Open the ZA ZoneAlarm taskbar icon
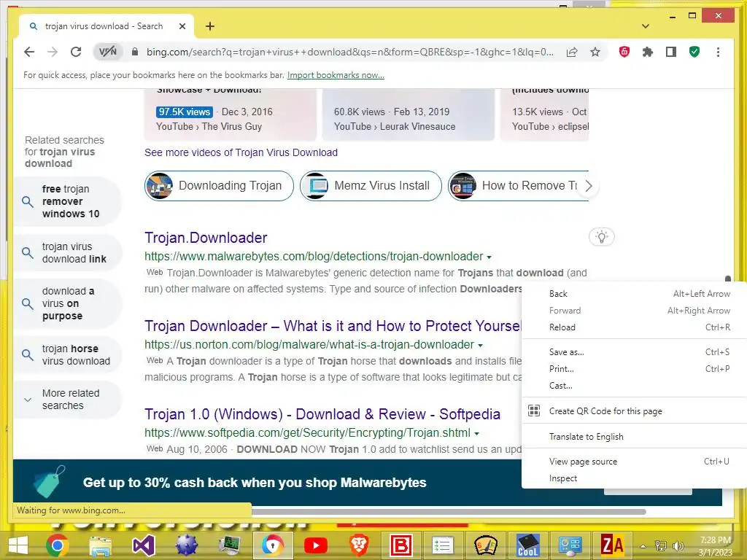 [x=612, y=545]
